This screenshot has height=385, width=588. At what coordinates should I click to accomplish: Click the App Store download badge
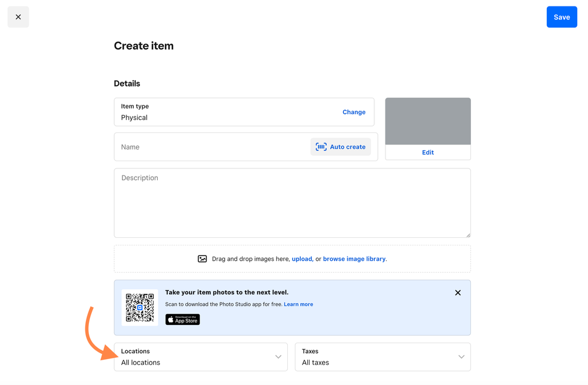(182, 320)
